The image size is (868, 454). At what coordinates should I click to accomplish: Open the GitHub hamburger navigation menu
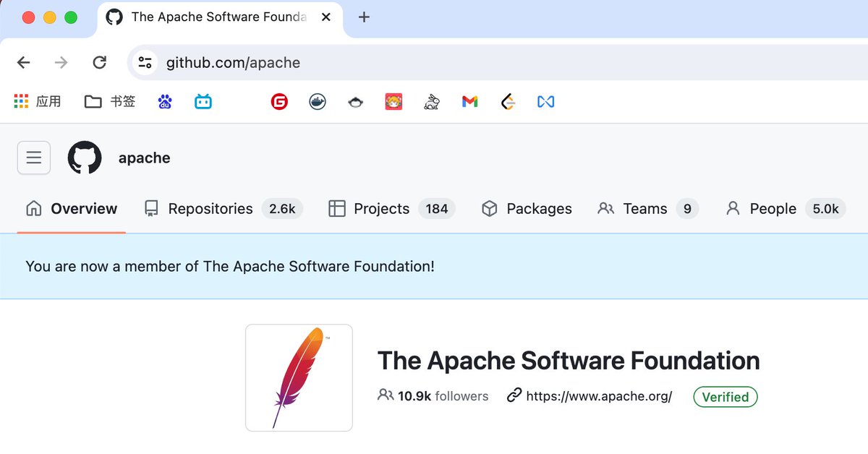pyautogui.click(x=34, y=158)
